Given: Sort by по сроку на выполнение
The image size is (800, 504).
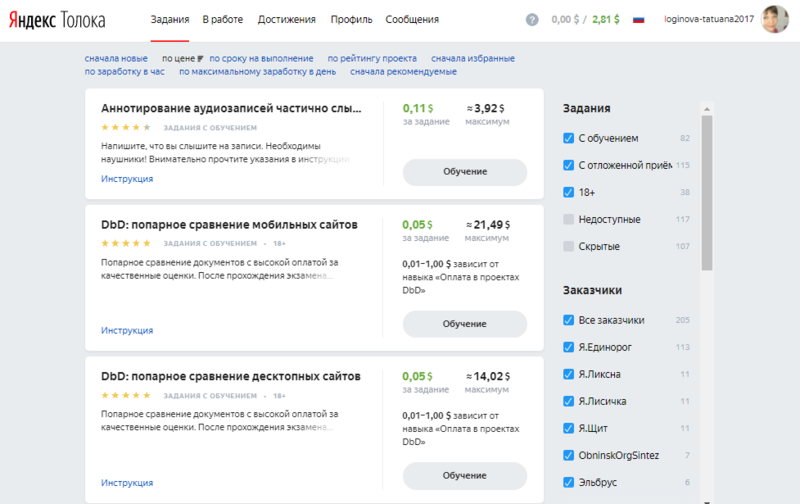Looking at the screenshot, I should pyautogui.click(x=261, y=59).
